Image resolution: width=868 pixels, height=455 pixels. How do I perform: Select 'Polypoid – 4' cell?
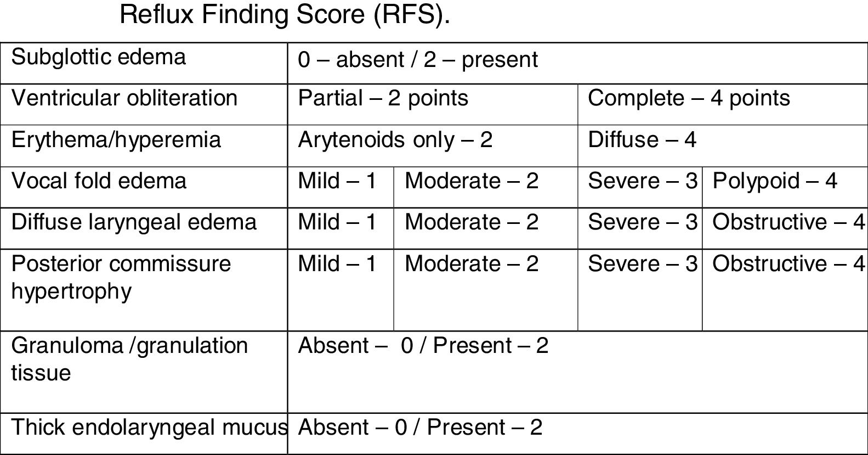[x=774, y=181]
